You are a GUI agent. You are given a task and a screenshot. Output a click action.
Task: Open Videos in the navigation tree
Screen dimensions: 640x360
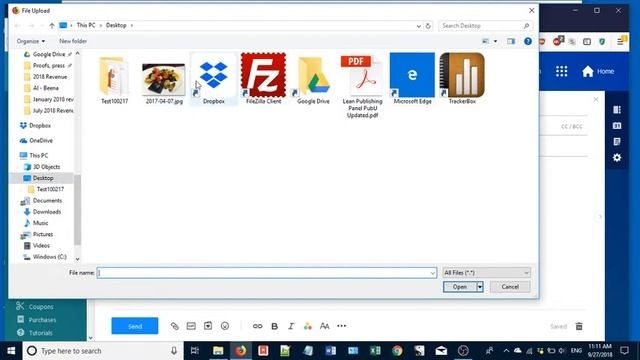41,245
